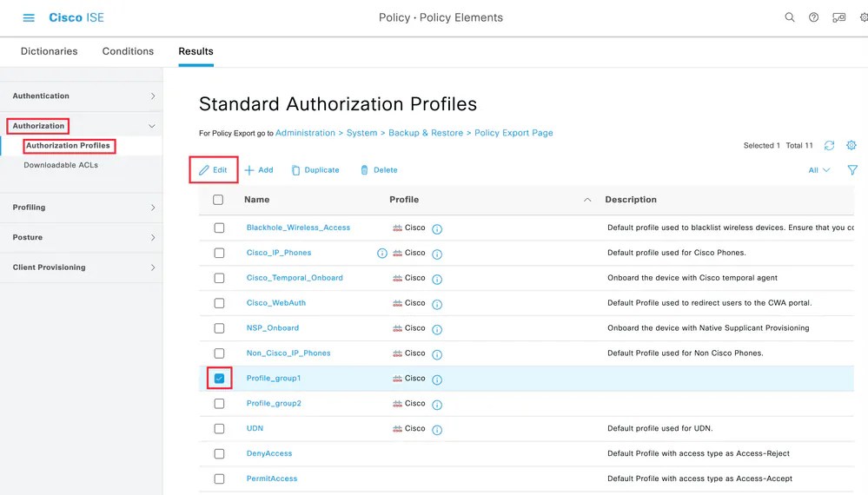Image resolution: width=868 pixels, height=495 pixels.
Task: Check the Profile_group2 row checkbox
Action: [x=219, y=403]
